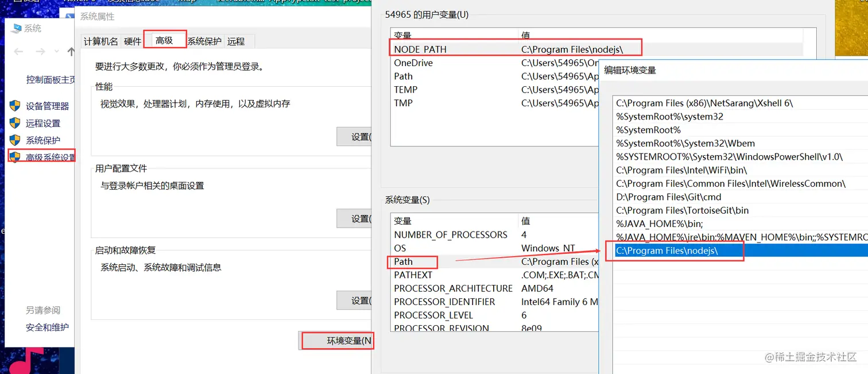868x374 pixels.
Task: Select the %SystemRoot%\system32 path entry
Action: pos(740,117)
